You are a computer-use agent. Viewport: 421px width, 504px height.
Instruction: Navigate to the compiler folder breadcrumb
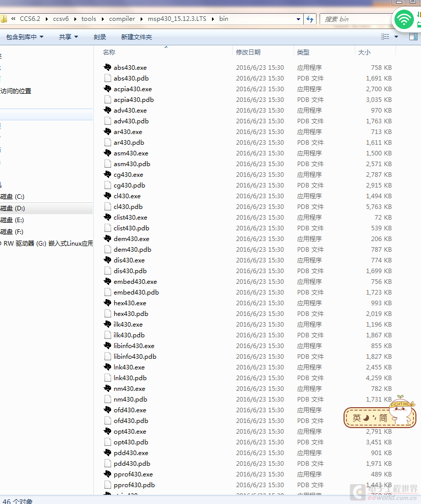coord(122,19)
